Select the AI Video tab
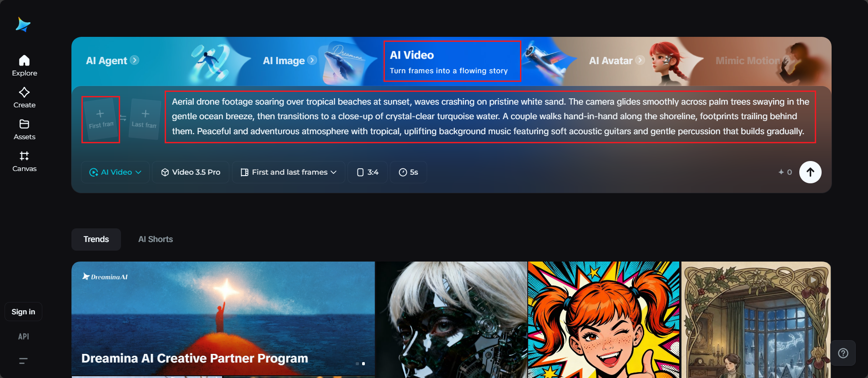This screenshot has width=868, height=378. (x=452, y=61)
